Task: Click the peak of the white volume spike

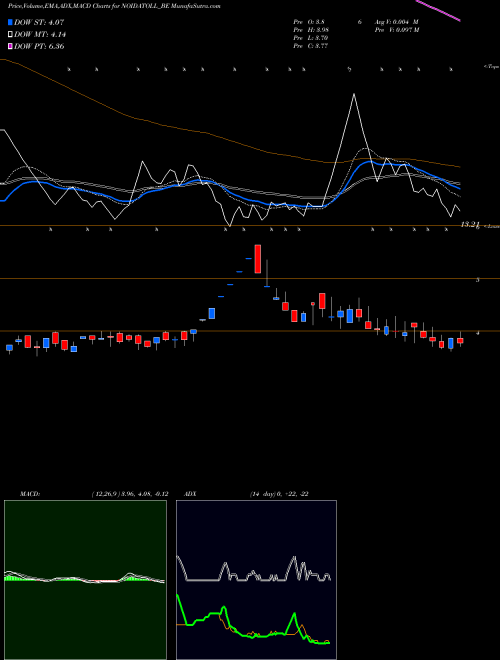Action: pos(354,94)
